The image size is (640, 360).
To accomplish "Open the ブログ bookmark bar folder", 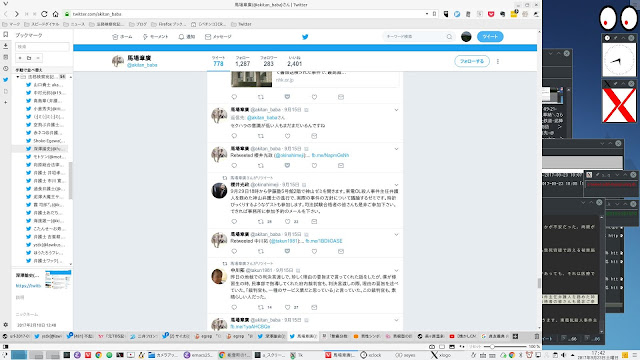I will pyautogui.click(x=138, y=24).
